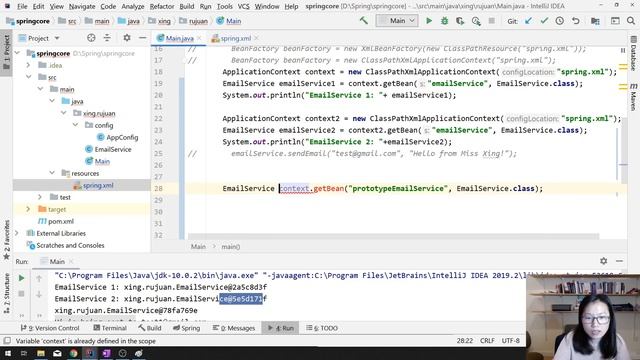This screenshot has width=640, height=360.
Task: Expand the target folder
Action: 28,209
